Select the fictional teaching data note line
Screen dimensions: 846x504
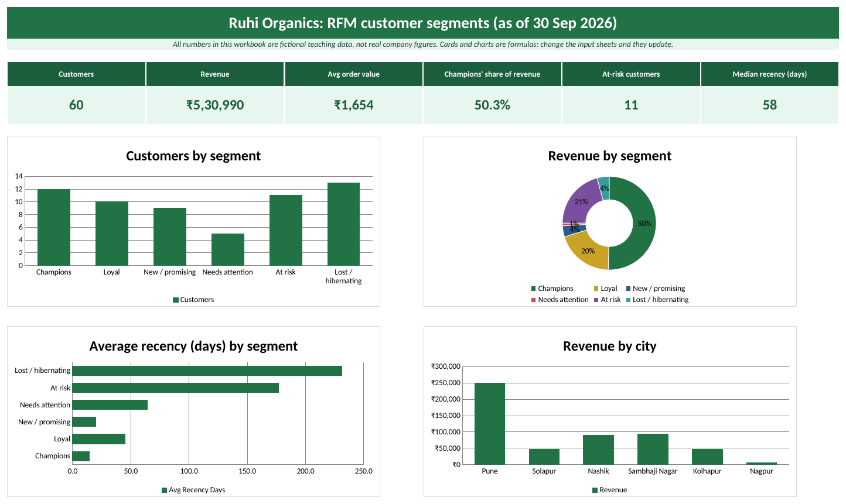(x=422, y=44)
